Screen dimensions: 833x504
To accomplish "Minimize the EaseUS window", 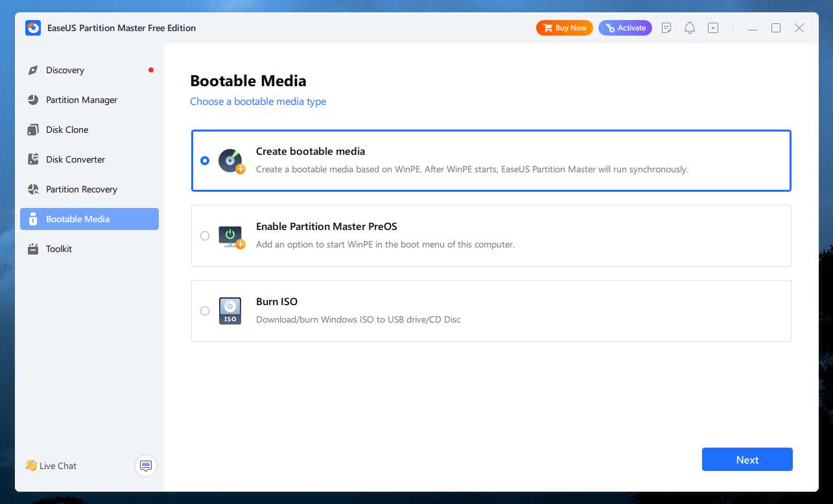I will 752,28.
